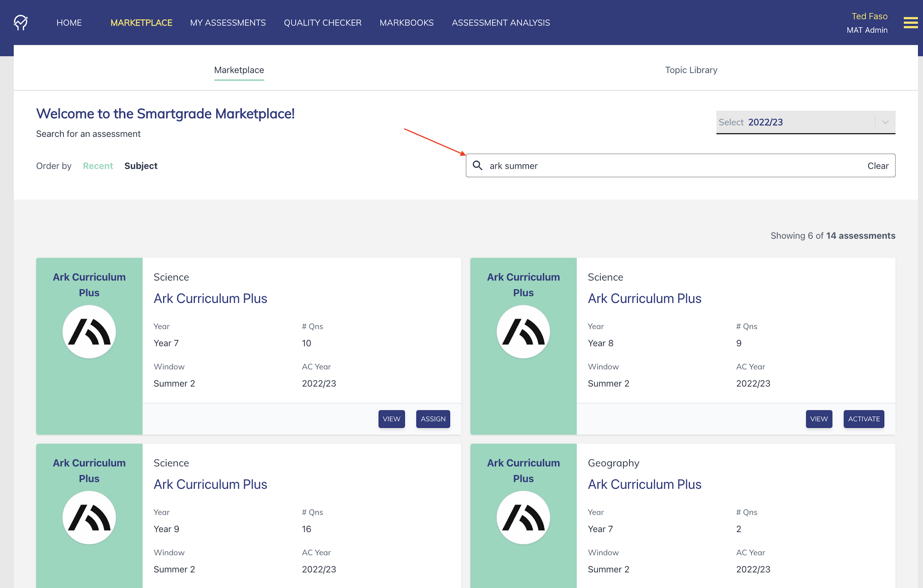Click the dropdown chevron arrow
This screenshot has width=923, height=588.
point(886,122)
